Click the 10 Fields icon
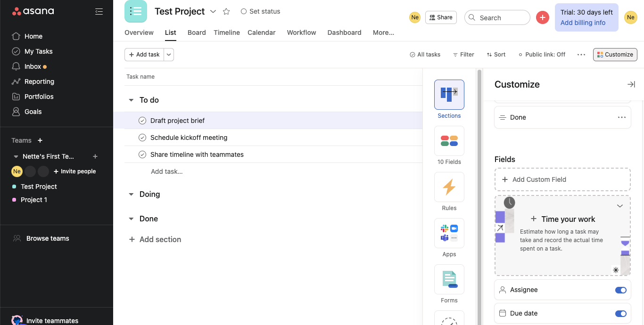The height and width of the screenshot is (325, 644). tap(449, 141)
